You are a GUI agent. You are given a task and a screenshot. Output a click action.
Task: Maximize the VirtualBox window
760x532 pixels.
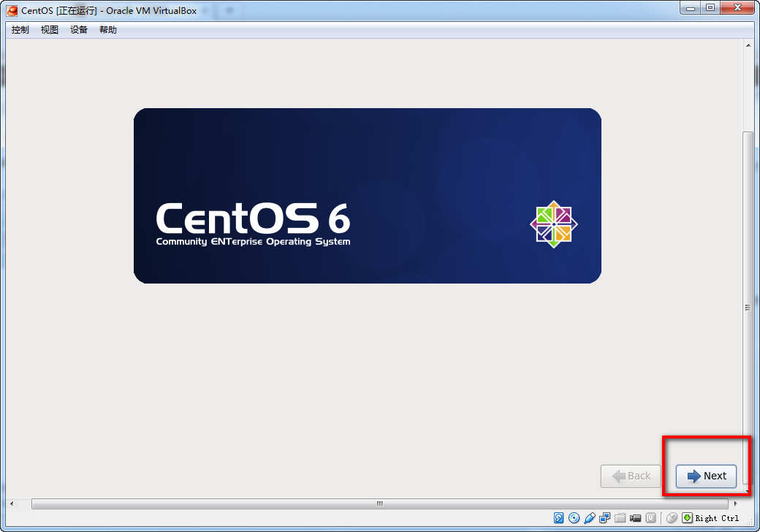(710, 8)
